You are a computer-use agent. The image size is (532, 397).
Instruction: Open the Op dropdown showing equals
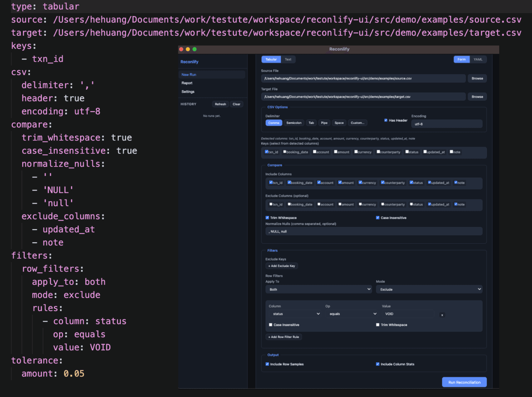click(x=352, y=314)
